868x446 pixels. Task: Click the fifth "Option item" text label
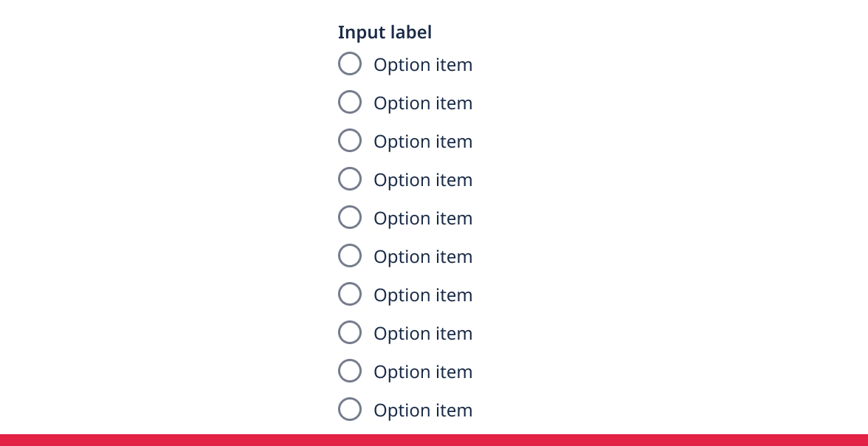click(423, 219)
